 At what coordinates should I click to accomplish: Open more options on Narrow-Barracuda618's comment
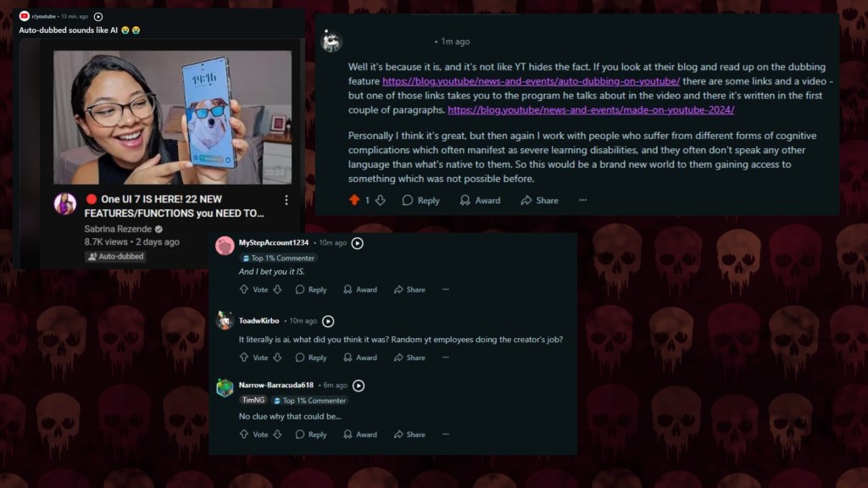tap(446, 435)
